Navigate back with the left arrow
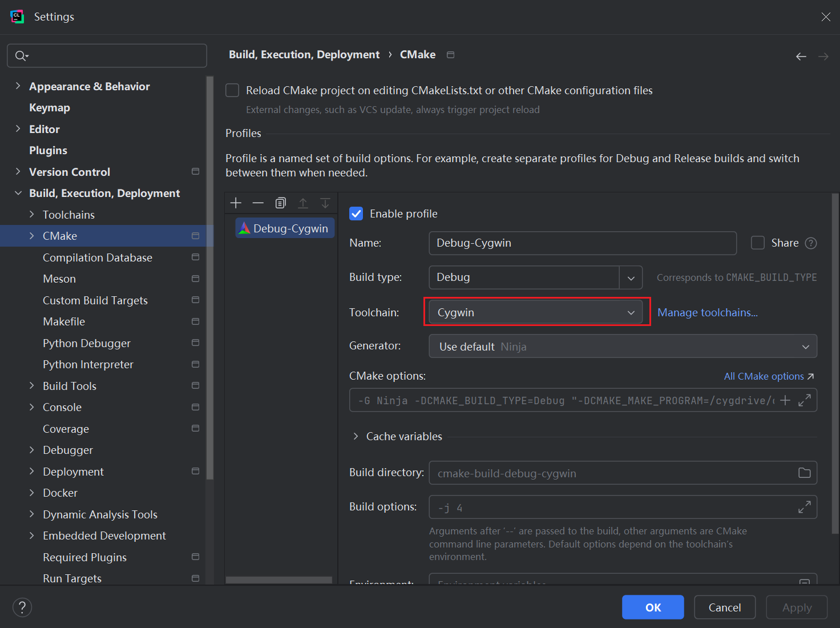This screenshot has width=840, height=628. (x=801, y=56)
